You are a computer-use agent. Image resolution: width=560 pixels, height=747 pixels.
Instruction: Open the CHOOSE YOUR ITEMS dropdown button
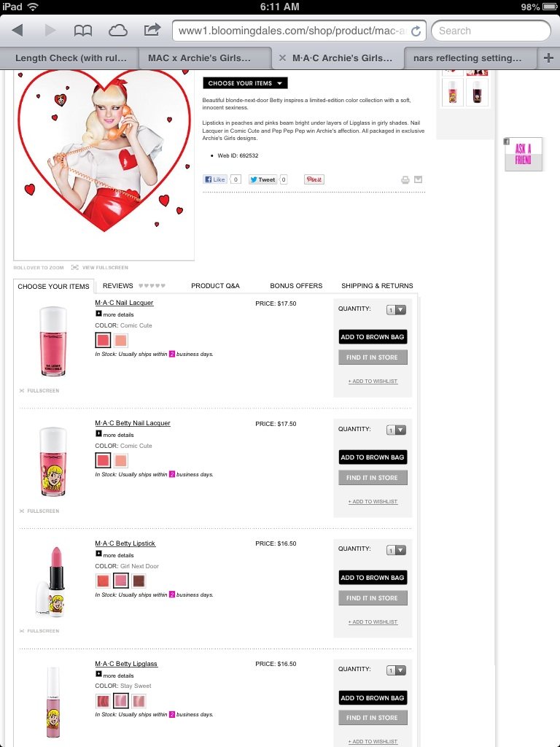pyautogui.click(x=245, y=83)
